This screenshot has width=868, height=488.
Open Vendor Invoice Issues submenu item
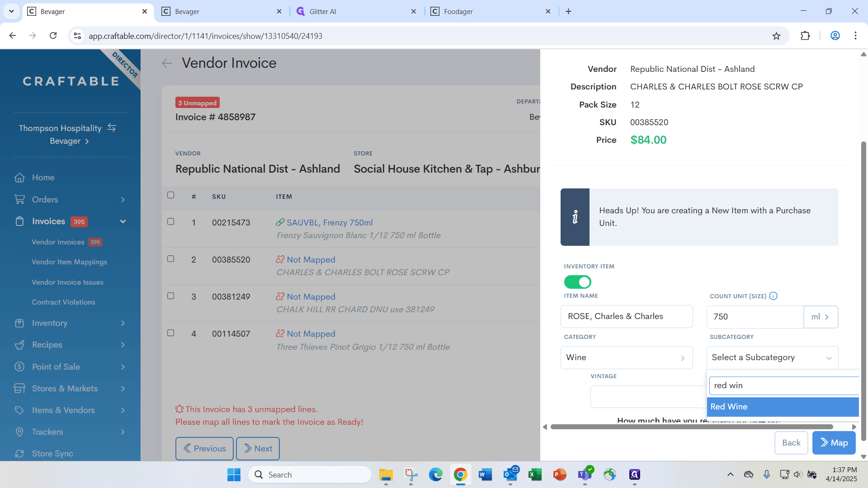point(67,282)
